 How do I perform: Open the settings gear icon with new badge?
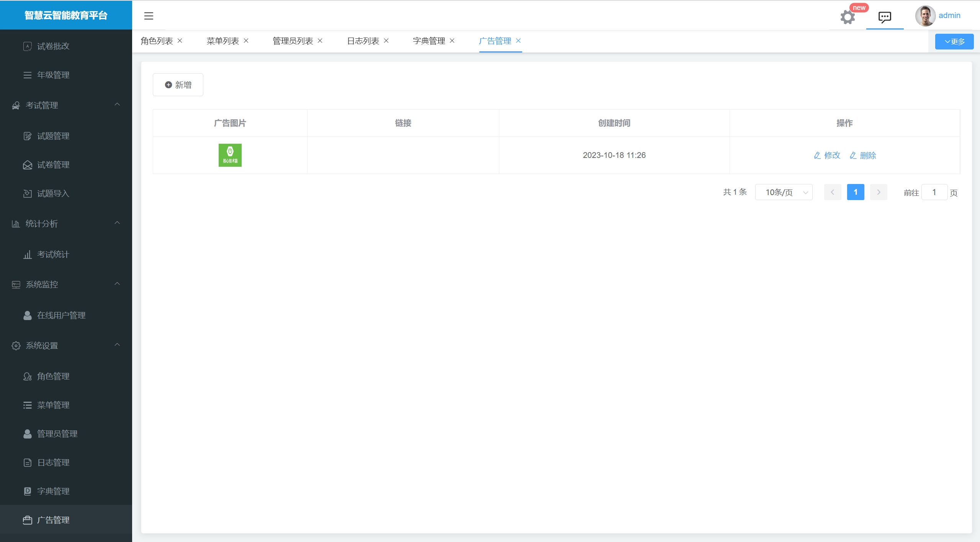coord(847,17)
